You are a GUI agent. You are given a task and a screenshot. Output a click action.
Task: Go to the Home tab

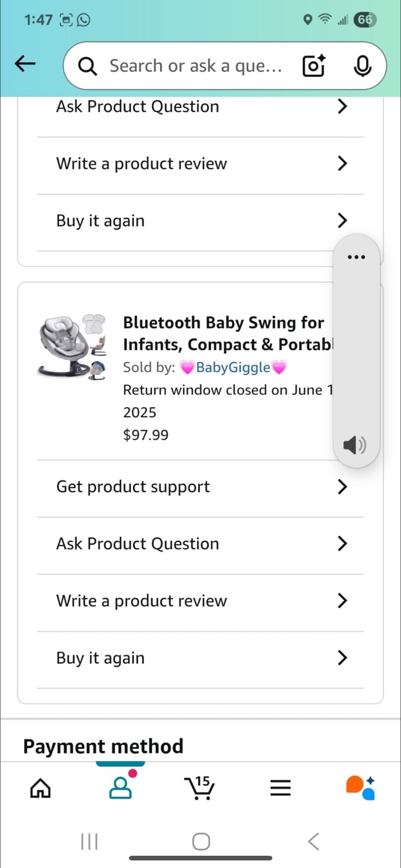point(40,788)
